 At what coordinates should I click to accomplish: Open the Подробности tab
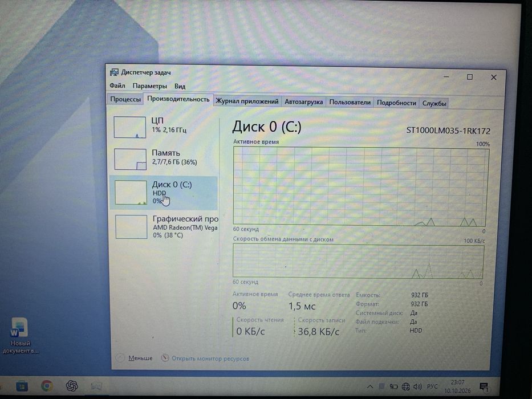point(396,103)
